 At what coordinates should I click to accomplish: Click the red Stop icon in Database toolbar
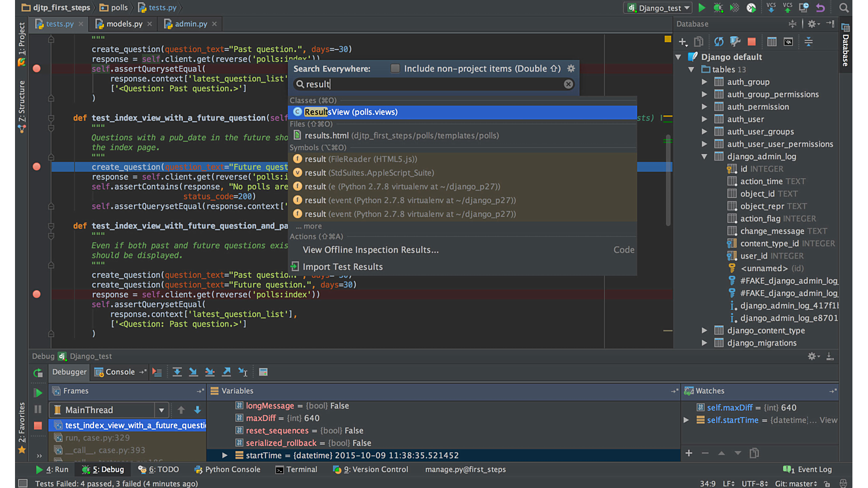[x=751, y=42]
